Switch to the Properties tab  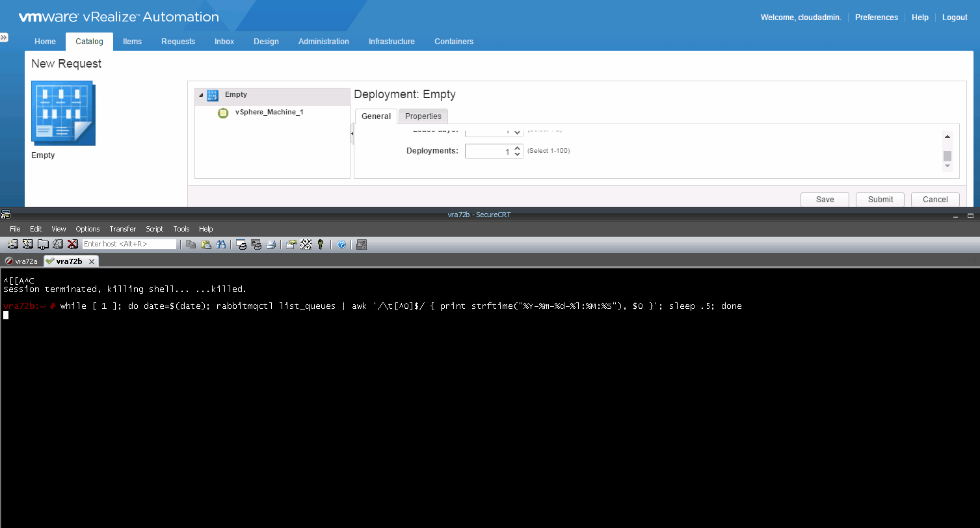423,116
